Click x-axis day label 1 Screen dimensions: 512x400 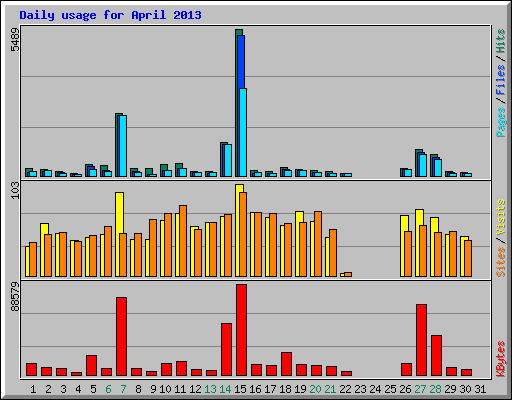point(33,389)
